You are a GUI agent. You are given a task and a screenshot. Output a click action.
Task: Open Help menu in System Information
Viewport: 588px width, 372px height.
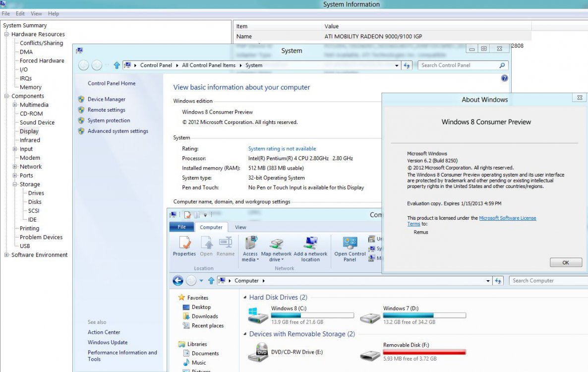click(53, 13)
